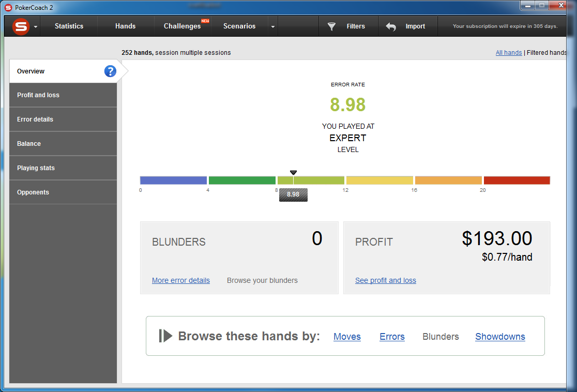Open Profit and loss in the sidebar
This screenshot has width=577, height=392.
point(63,95)
